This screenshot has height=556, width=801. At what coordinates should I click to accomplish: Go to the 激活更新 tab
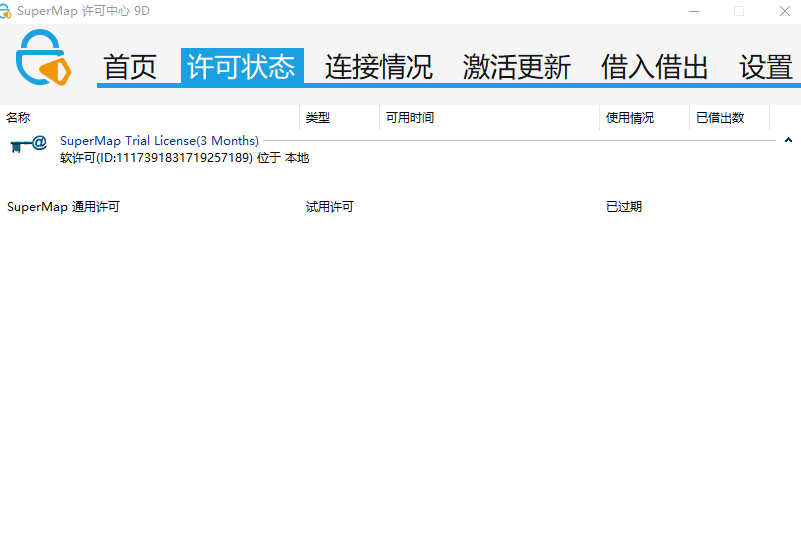click(516, 67)
